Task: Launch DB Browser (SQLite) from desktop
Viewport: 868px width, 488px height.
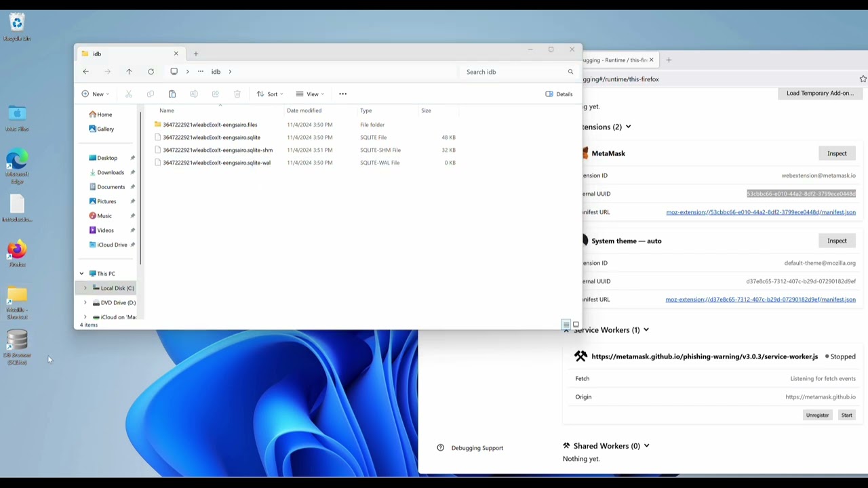Action: 17,348
